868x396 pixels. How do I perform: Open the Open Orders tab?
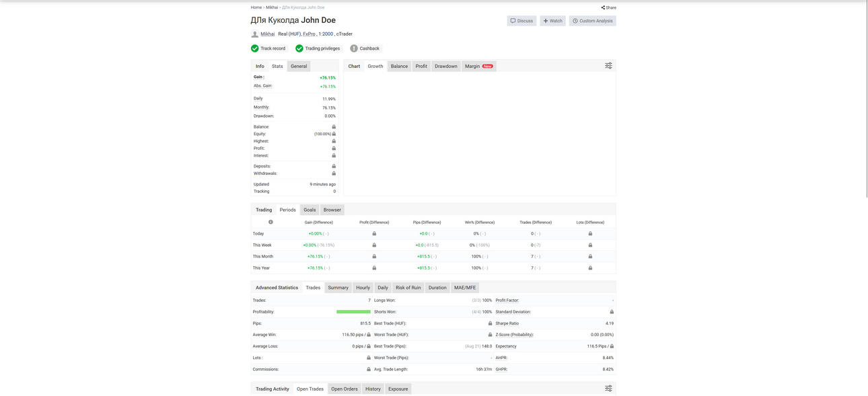tap(345, 389)
